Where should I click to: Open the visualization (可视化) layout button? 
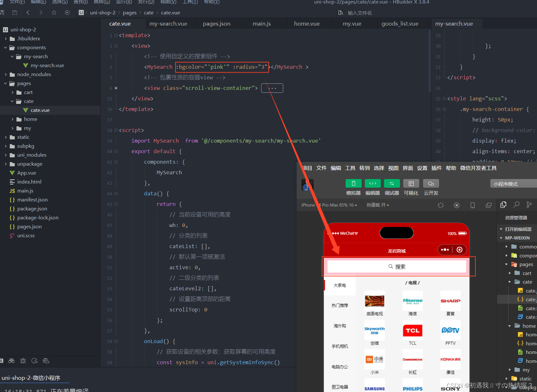411,184
